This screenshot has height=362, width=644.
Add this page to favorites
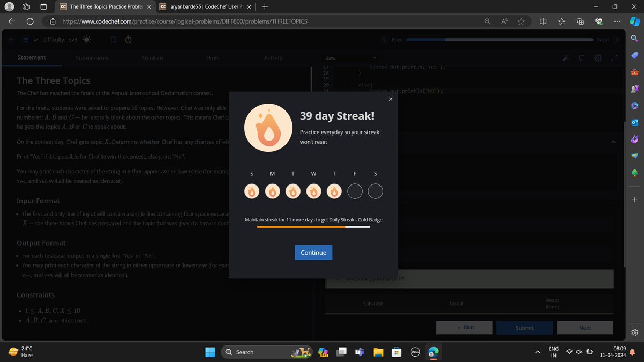tap(521, 21)
